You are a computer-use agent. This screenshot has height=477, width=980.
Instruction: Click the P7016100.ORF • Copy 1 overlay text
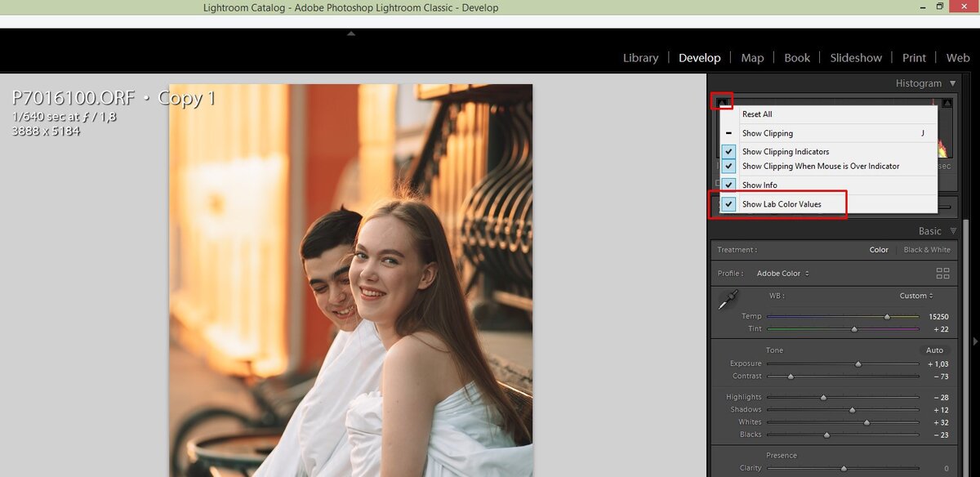click(x=114, y=98)
